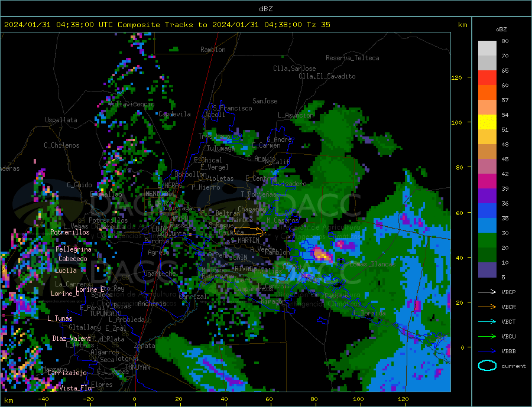
Task: Click the 'Dorrida' map label
Action: tap(373, 313)
